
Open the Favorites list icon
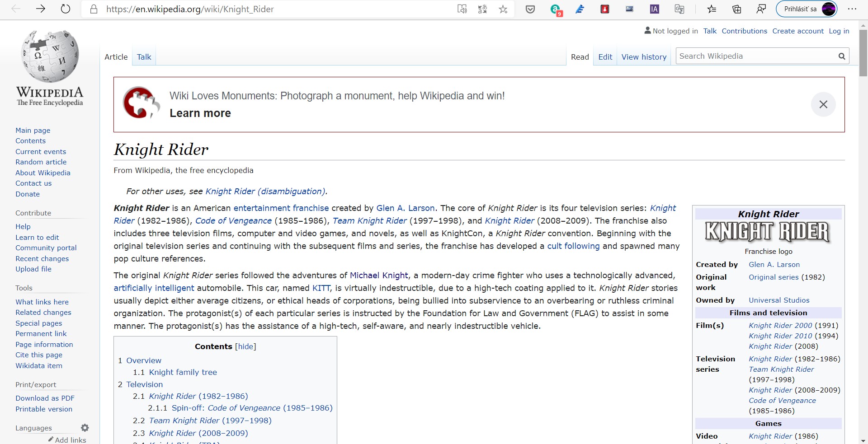[712, 9]
